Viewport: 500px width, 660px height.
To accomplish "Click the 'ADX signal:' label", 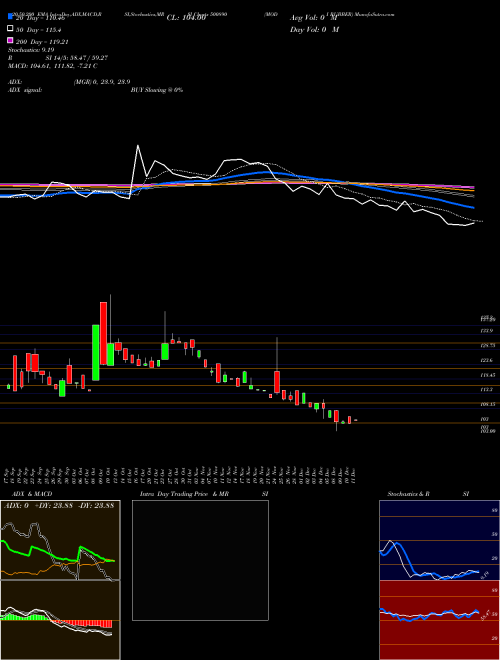I will click(x=25, y=90).
